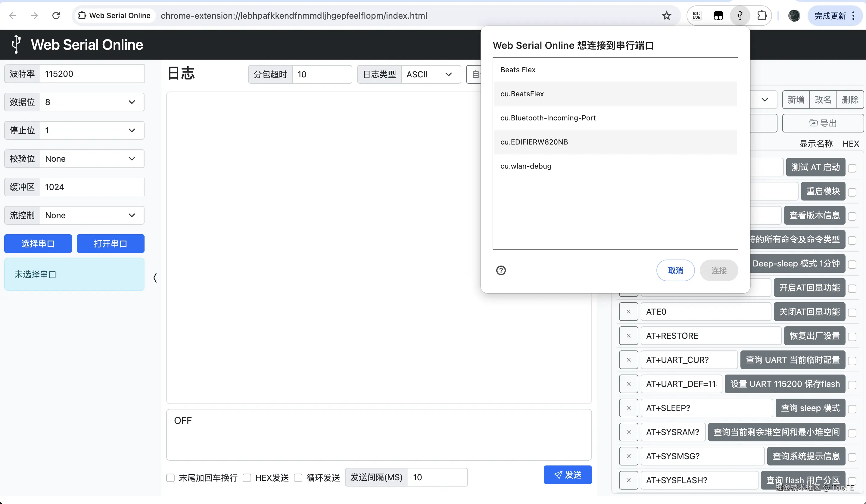Open the Chrome extensions puzzle icon
866x504 pixels.
click(762, 15)
